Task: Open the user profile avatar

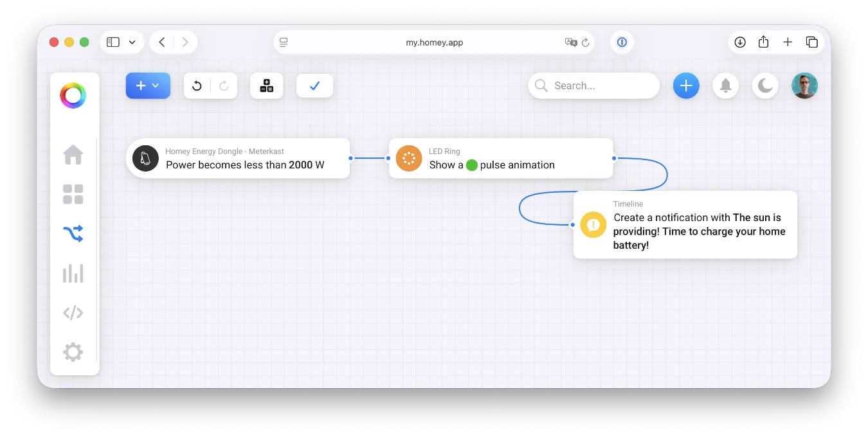Action: pyautogui.click(x=804, y=85)
